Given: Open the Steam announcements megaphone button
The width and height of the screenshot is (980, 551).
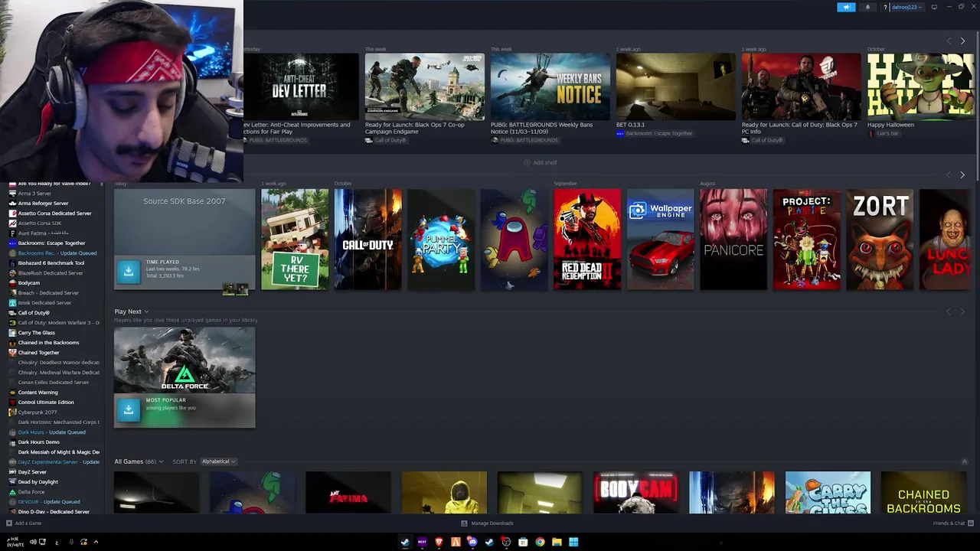Looking at the screenshot, I should tap(846, 7).
